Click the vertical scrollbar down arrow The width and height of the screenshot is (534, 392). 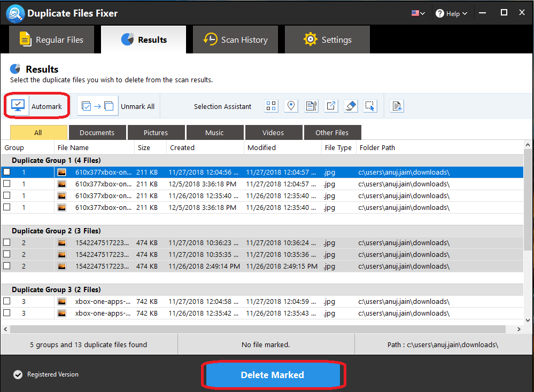tap(528, 320)
